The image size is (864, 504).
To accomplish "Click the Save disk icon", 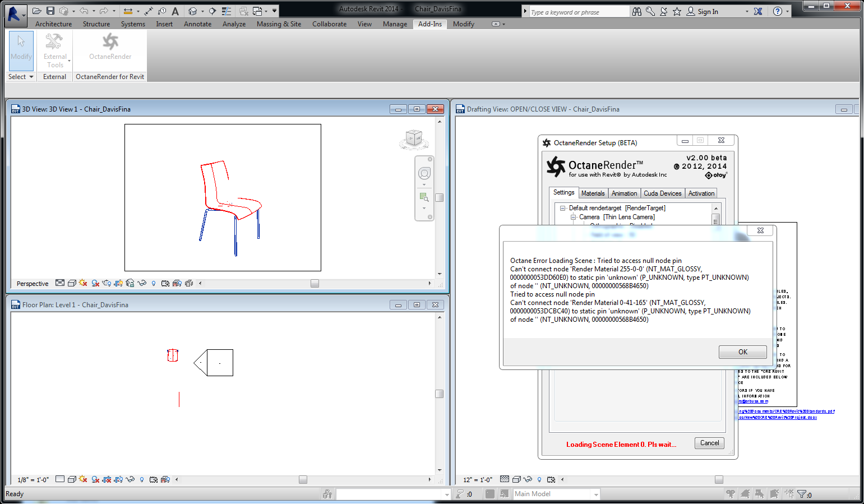I will 50,11.
